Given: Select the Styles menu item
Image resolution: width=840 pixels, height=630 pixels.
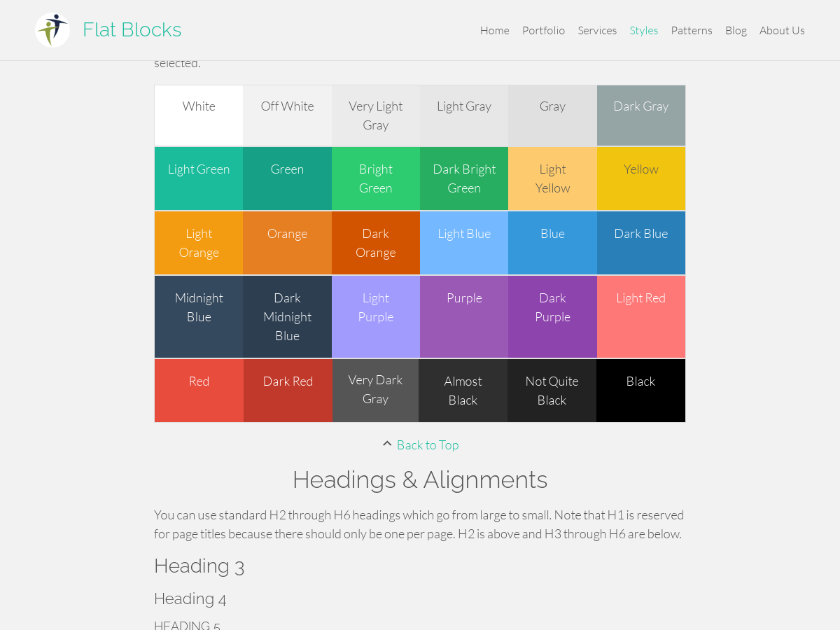Looking at the screenshot, I should (x=643, y=30).
